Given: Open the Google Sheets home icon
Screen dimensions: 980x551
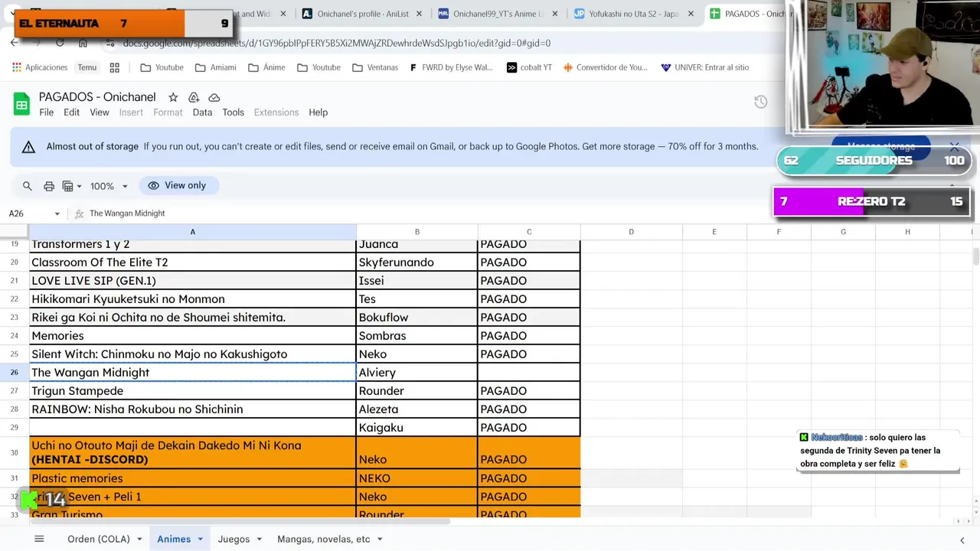Looking at the screenshot, I should (x=21, y=103).
